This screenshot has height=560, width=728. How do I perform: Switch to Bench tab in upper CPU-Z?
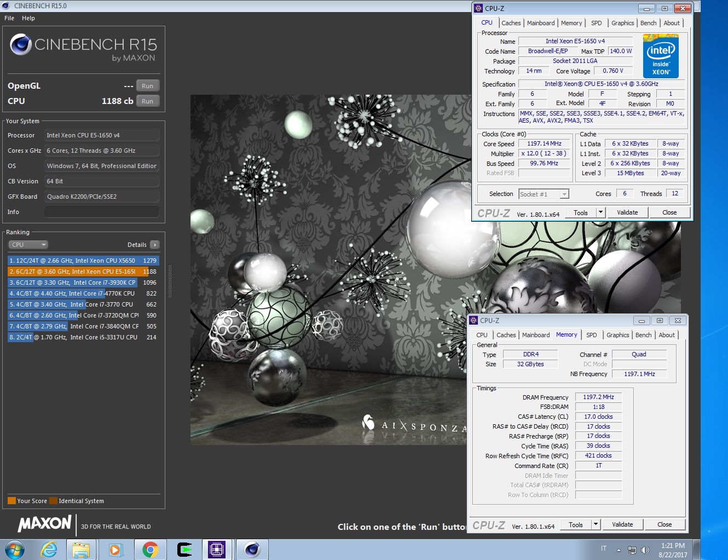[648, 23]
